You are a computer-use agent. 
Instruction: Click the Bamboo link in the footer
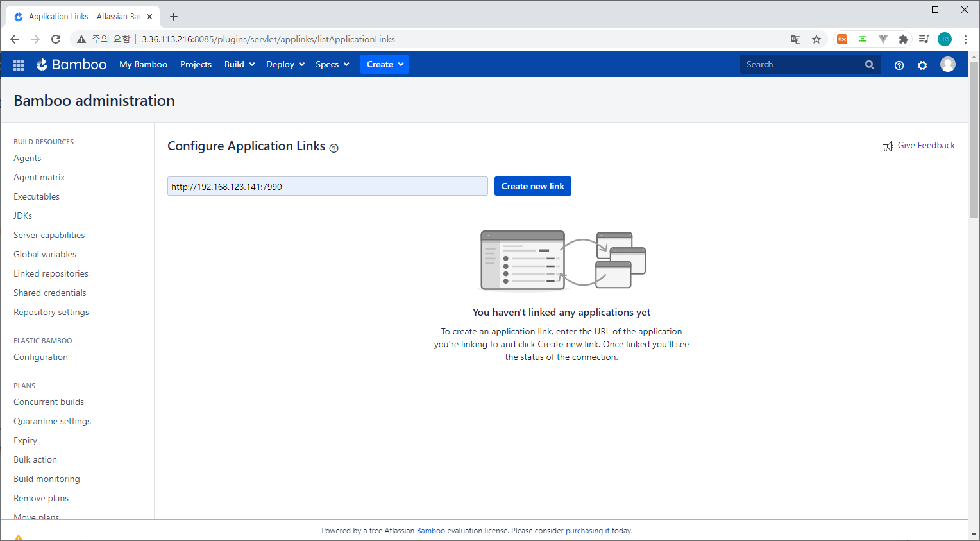[x=431, y=531]
